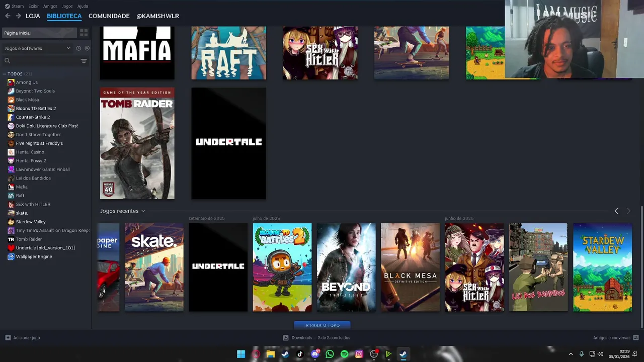Click the microphone icon in system tray
Screen dimensions: 644x362
(581, 354)
